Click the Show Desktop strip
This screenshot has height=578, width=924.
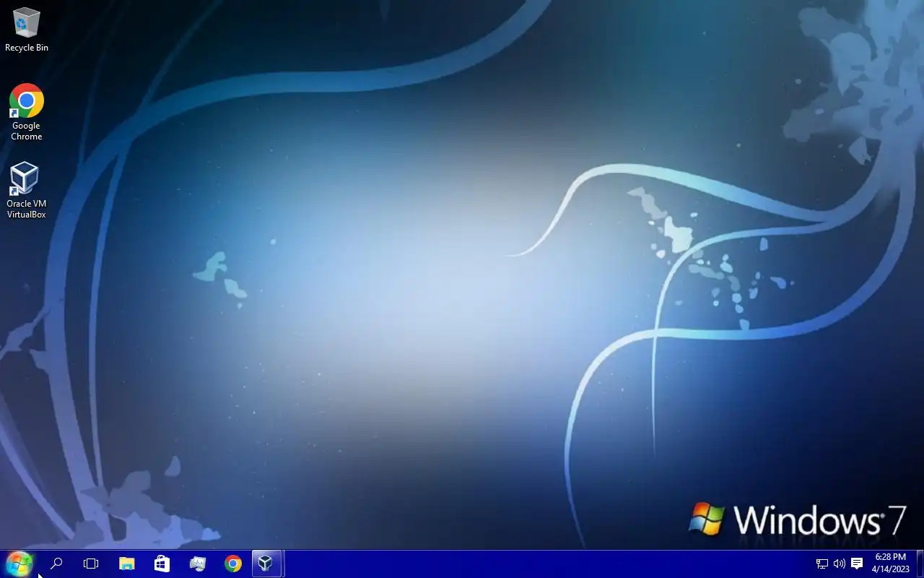coord(920,564)
